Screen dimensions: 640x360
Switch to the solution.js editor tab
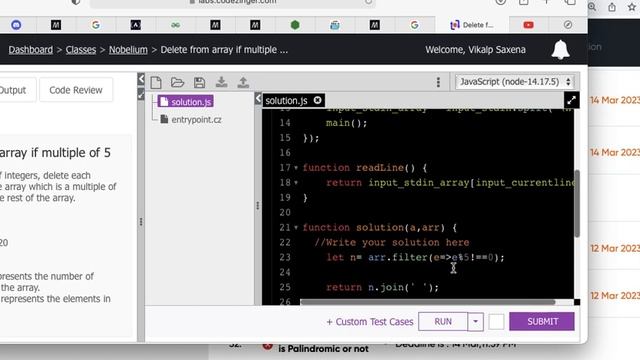coord(287,100)
